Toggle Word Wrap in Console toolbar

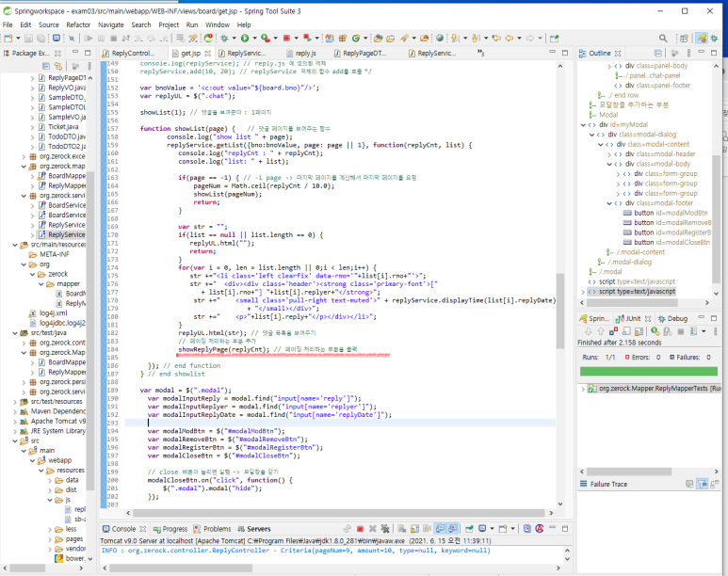[427, 529]
